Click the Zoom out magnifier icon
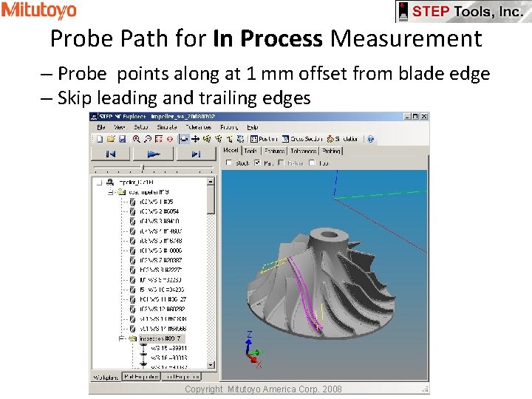 click(148, 139)
